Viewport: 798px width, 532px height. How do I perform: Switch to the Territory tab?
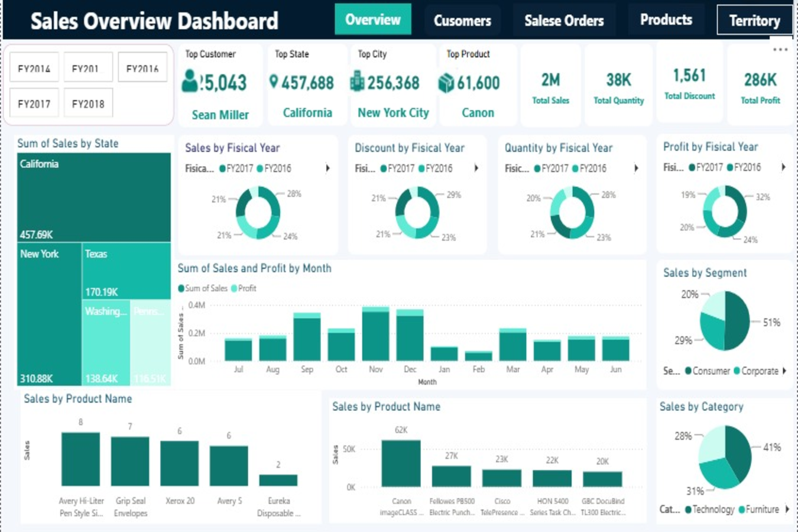click(x=755, y=21)
